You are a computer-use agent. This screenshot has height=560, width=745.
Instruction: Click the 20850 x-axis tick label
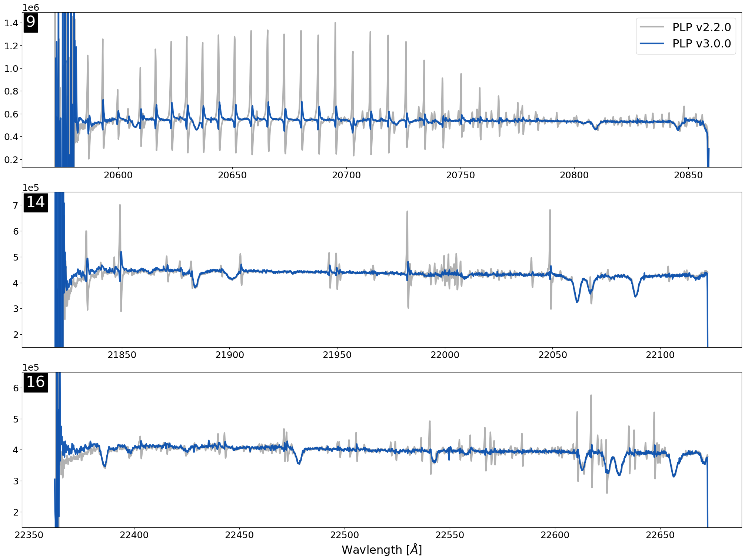coord(688,175)
